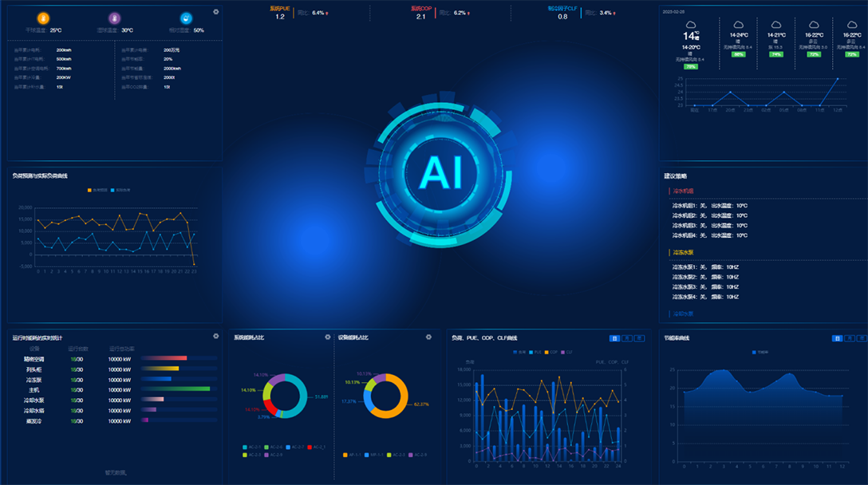Screen dimensions: 868x485
Task: Click the central glowing AI emblem
Action: point(441,172)
